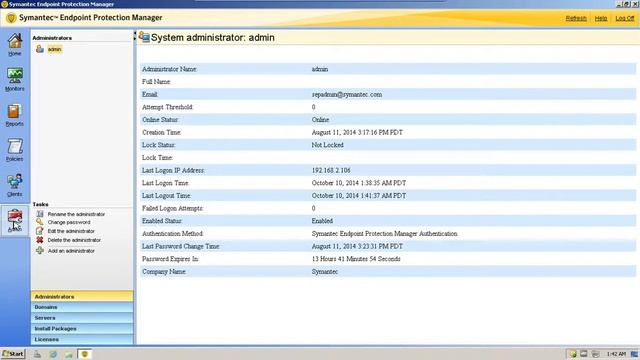Click the Administrator Name value admin
Viewport: 640px width, 360px height.
pyautogui.click(x=320, y=69)
